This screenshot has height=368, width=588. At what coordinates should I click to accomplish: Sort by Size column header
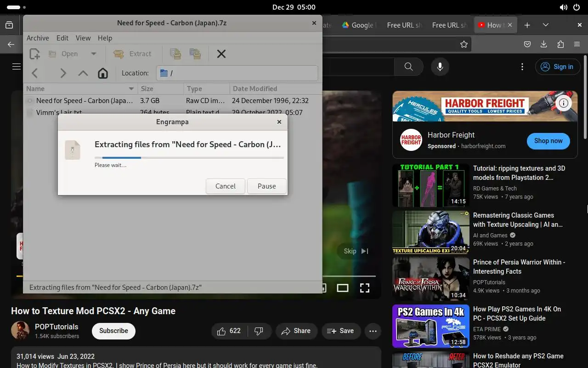(161, 89)
